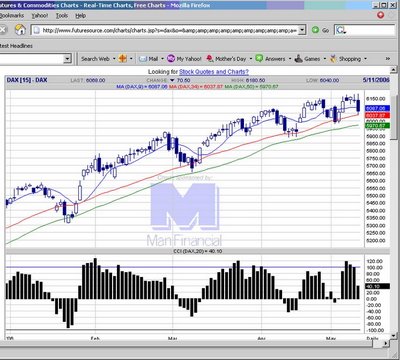Open the Yahoo! menu

[40, 15]
